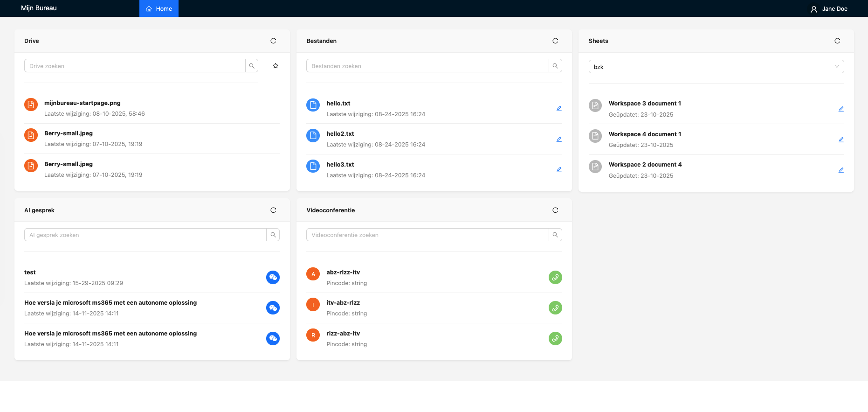Click the Sheets panel heading
868x412 pixels.
point(598,41)
